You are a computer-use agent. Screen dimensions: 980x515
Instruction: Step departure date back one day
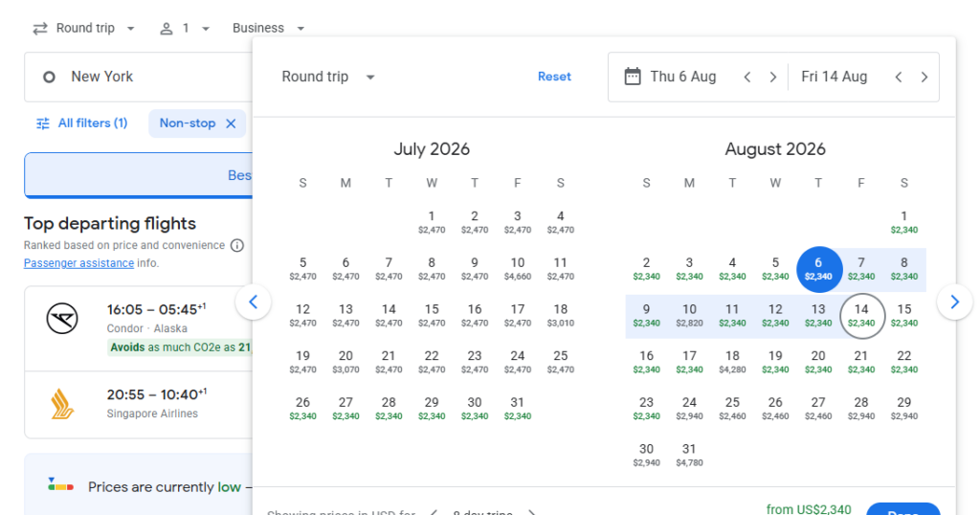[747, 78]
